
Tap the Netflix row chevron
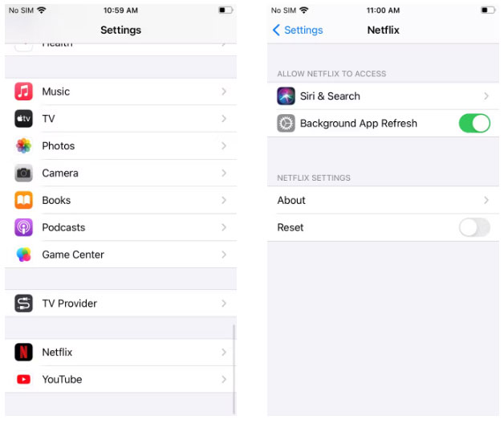tap(224, 352)
